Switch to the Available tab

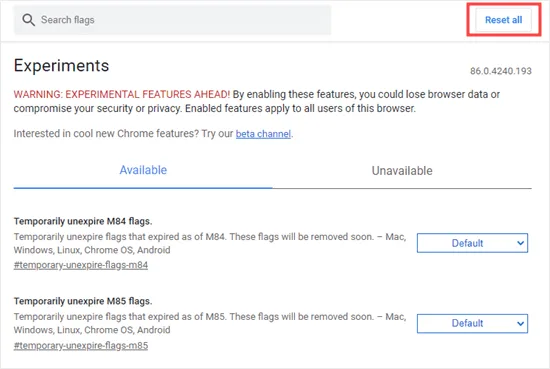click(x=143, y=170)
